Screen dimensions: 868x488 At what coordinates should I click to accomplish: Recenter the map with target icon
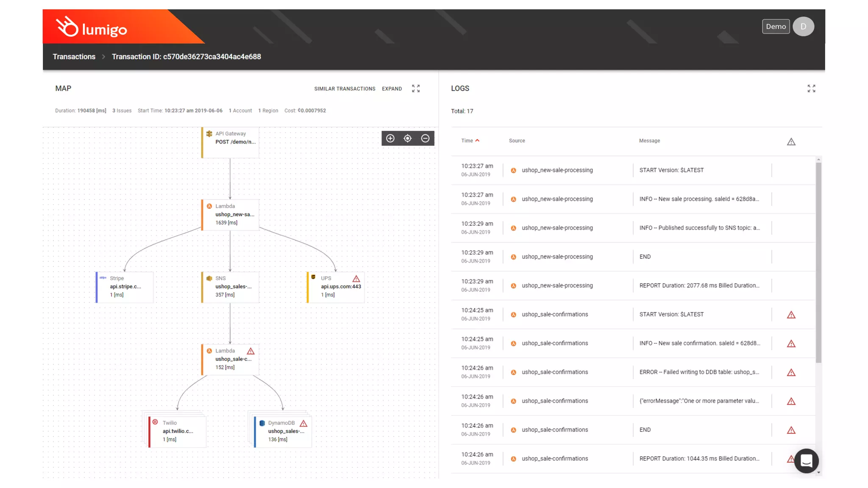click(408, 139)
